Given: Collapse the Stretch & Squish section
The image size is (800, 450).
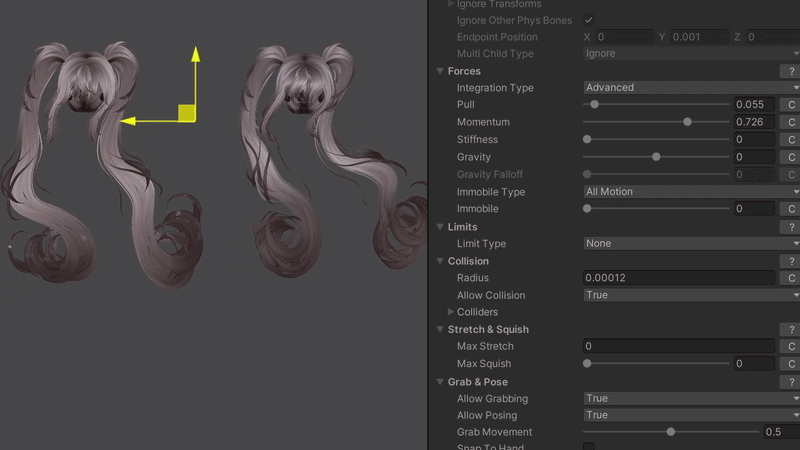Looking at the screenshot, I should (x=440, y=329).
